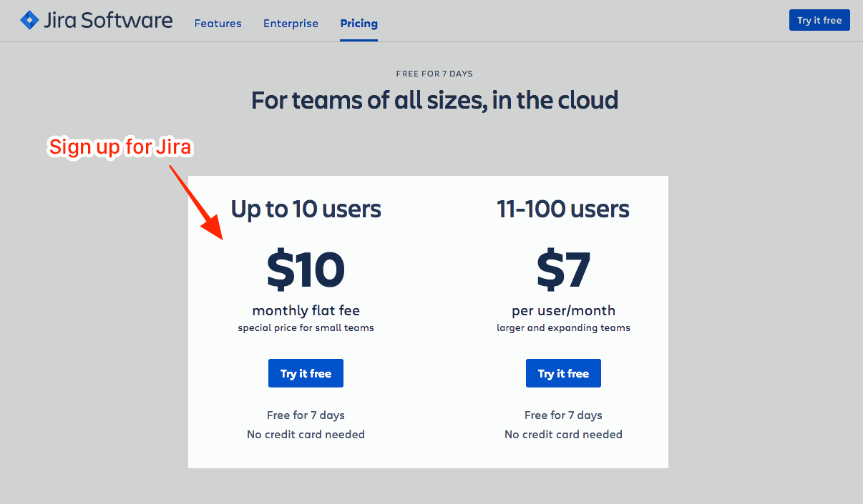Click the monthly flat fee text
The width and height of the screenshot is (863, 504).
pyautogui.click(x=306, y=310)
